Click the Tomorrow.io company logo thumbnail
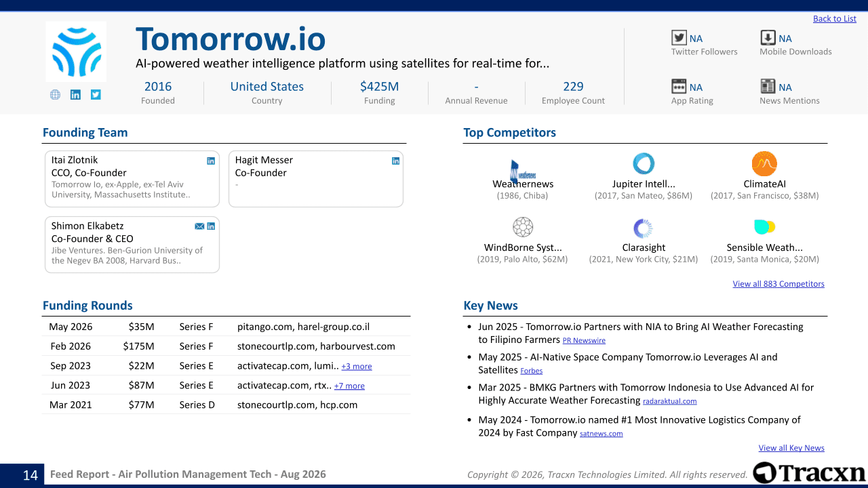868x488 pixels. point(76,52)
